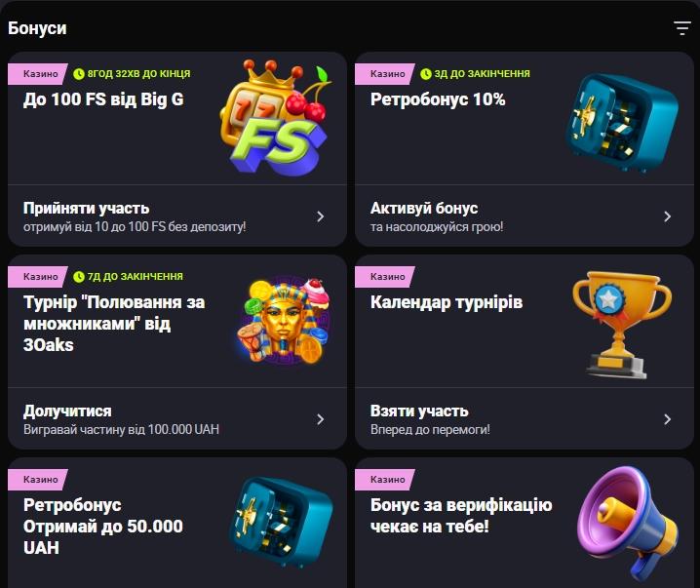Screen dimensions: 700x588
Task: Click Активуй бонус link
Action: tap(424, 208)
